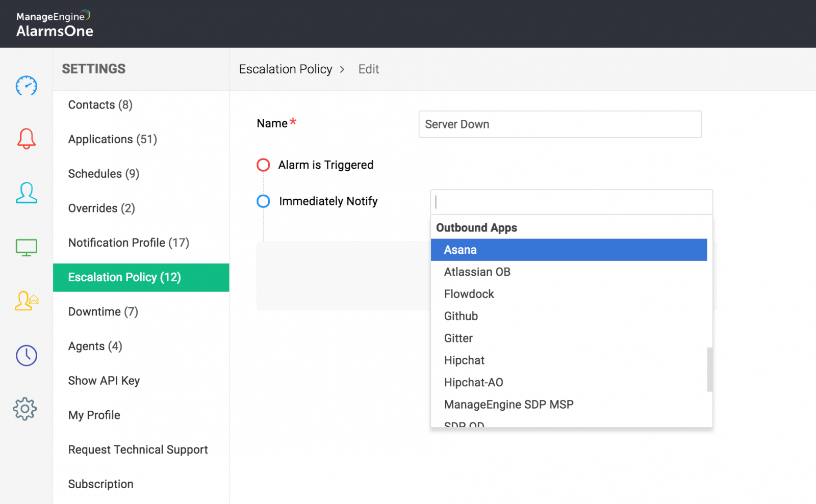816x504 pixels.
Task: Click Escalation Policy breadcrumb link
Action: click(286, 69)
